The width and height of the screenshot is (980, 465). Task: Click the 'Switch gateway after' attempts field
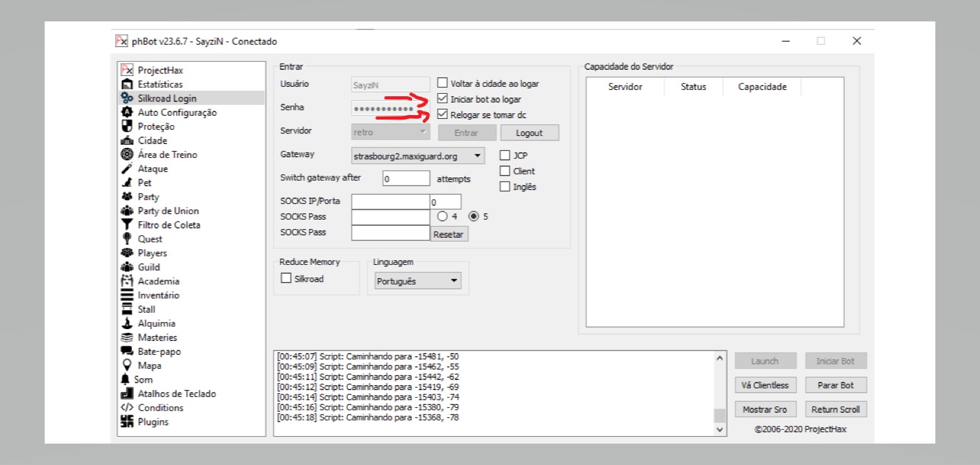pyautogui.click(x=406, y=179)
